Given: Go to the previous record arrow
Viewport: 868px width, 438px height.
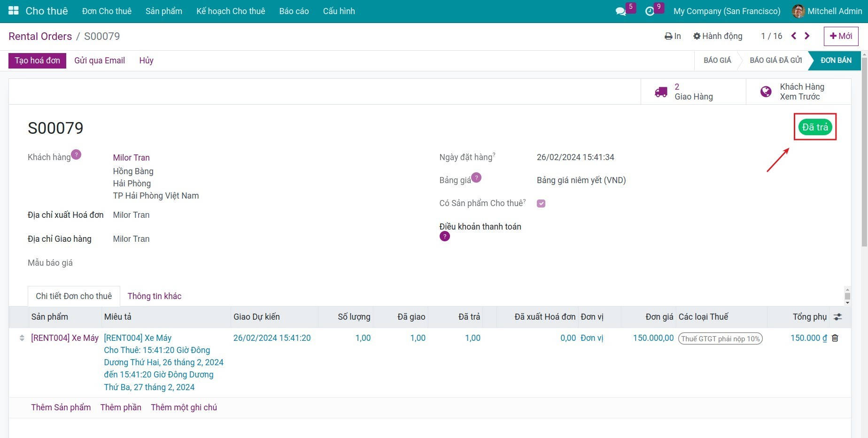Looking at the screenshot, I should pyautogui.click(x=794, y=36).
